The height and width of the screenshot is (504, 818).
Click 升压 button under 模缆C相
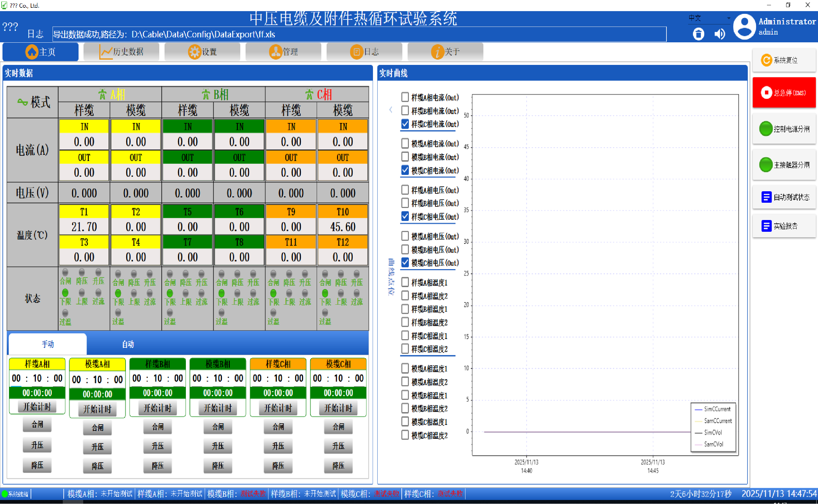point(338,446)
